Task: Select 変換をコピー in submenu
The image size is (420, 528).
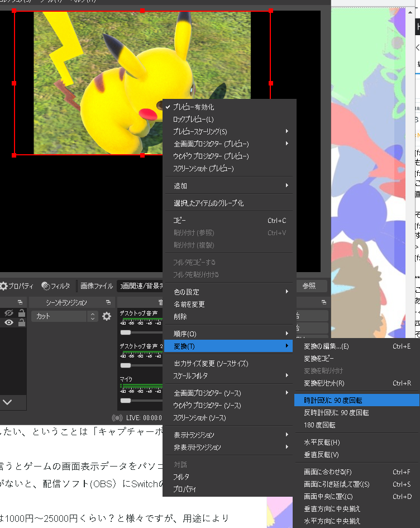Action: click(357, 358)
